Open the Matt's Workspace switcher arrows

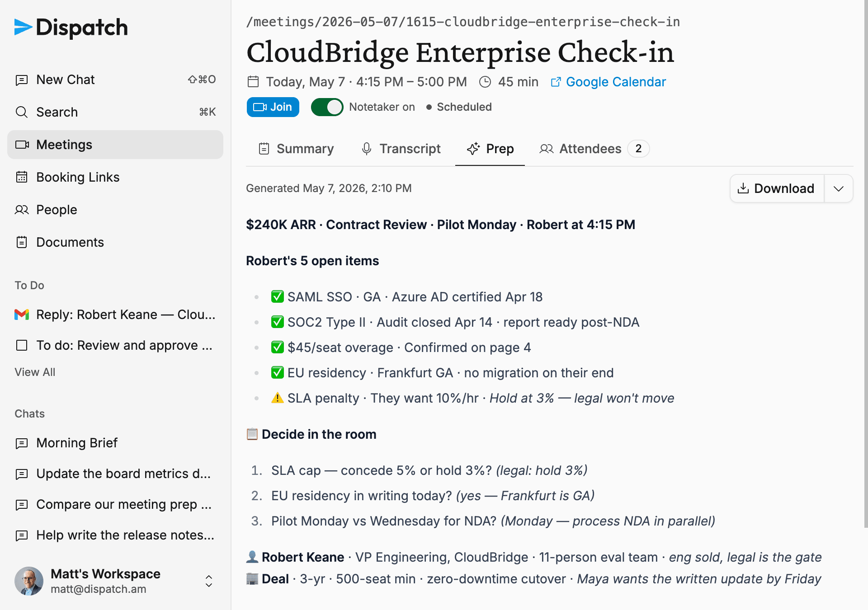[x=209, y=581]
